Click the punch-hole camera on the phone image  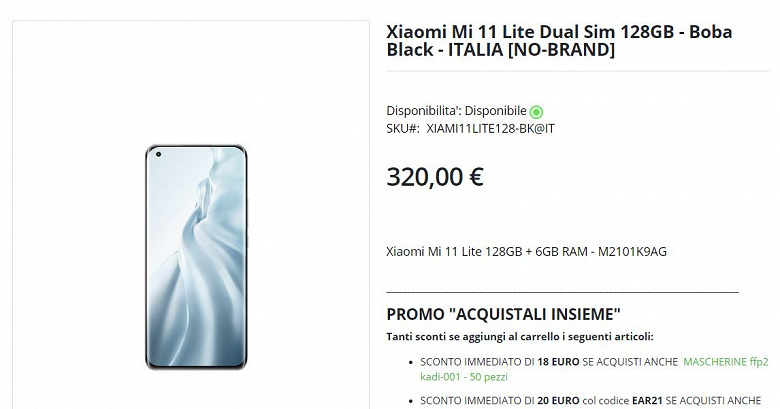(x=158, y=154)
